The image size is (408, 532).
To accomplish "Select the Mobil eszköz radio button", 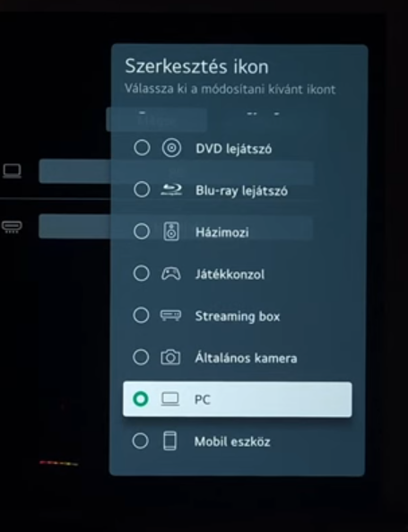I will 141,441.
